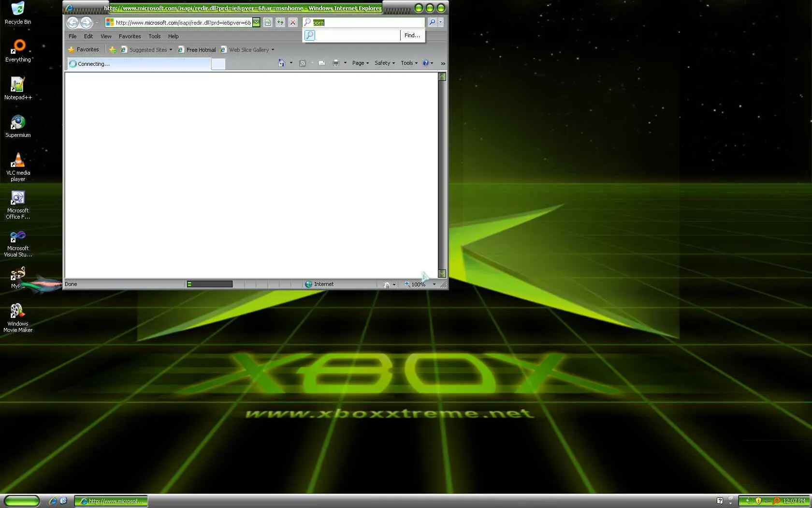Expand the Home button dropdown arrow
This screenshot has height=508, width=812.
tap(291, 63)
